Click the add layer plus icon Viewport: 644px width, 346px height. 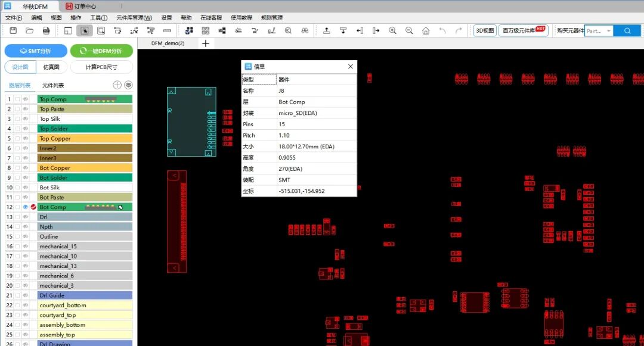(x=117, y=85)
